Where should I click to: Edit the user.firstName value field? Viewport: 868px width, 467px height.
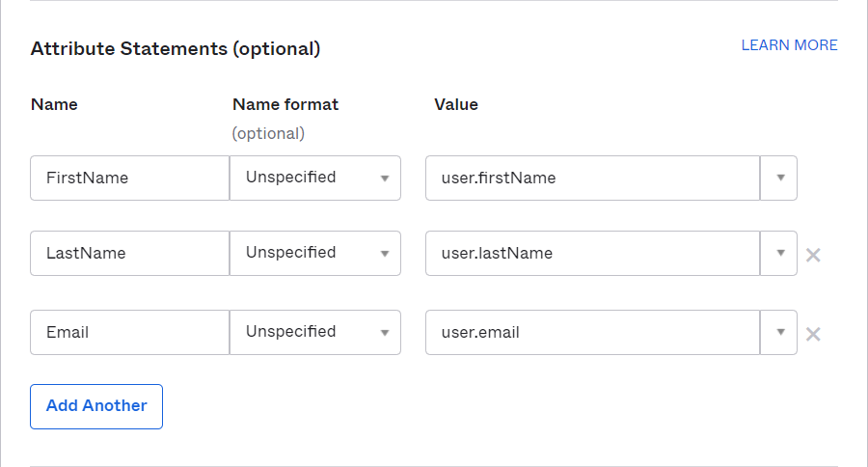(592, 178)
